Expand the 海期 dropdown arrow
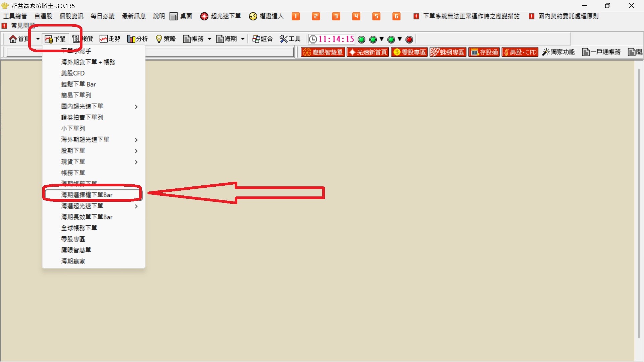Image resolution: width=644 pixels, height=362 pixels. [x=243, y=39]
